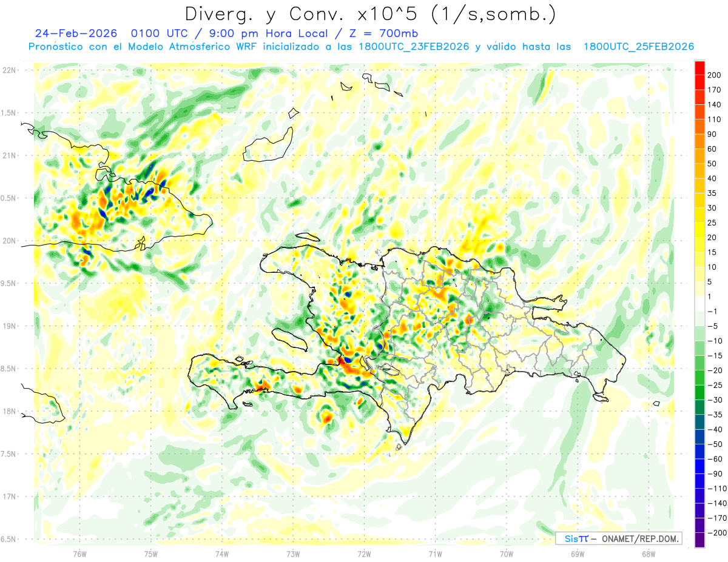Screen dimensions: 728x562
Task: Click the '22N' latitude label
Action: pyautogui.click(x=8, y=70)
